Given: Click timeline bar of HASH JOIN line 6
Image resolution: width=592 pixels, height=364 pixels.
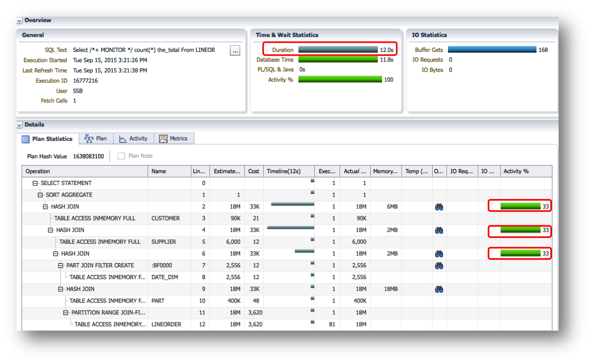Looking at the screenshot, I should coord(304,251).
